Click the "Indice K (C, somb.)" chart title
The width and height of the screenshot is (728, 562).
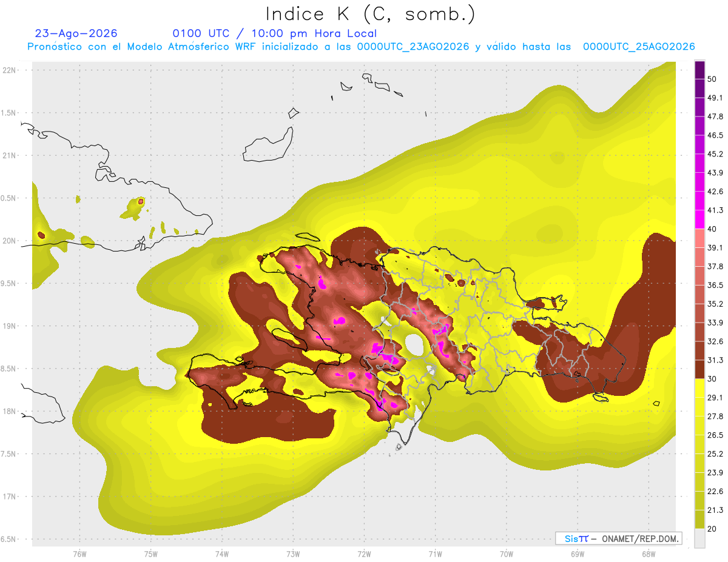point(371,14)
